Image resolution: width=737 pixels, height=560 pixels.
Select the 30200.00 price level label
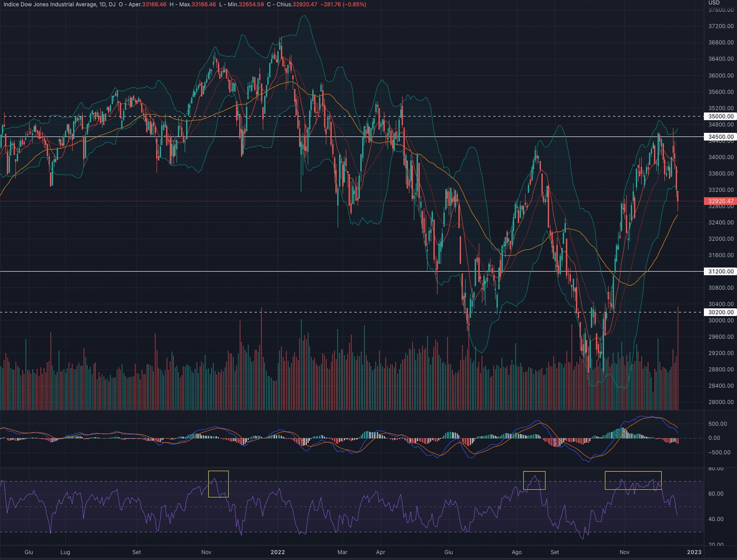point(721,313)
